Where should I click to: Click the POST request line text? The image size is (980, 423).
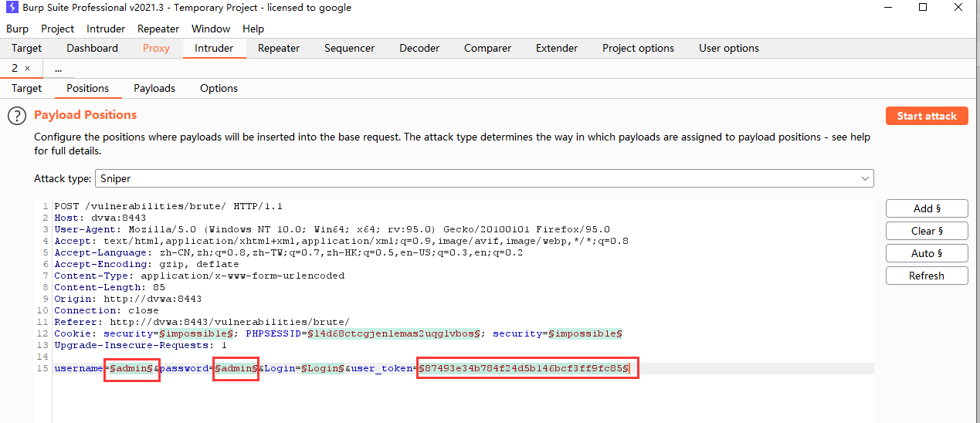[168, 206]
